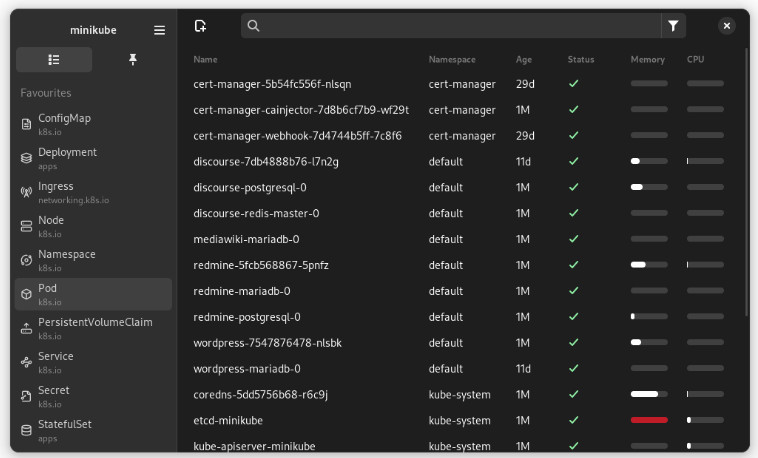758x458 pixels.
Task: Open the Node resource list
Action: click(x=93, y=226)
